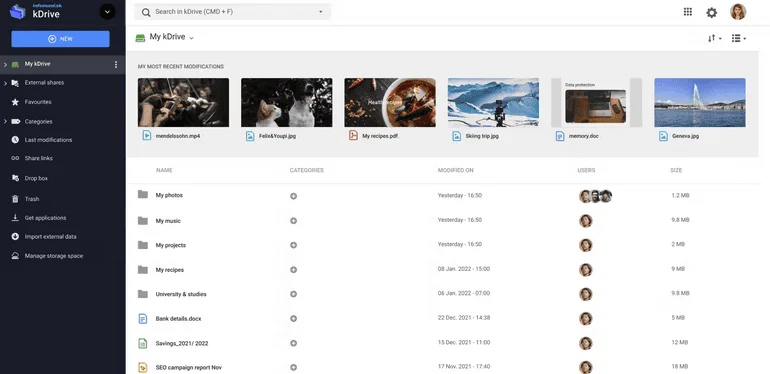This screenshot has height=374, width=770.
Task: Click the My projects folder icon
Action: point(143,245)
